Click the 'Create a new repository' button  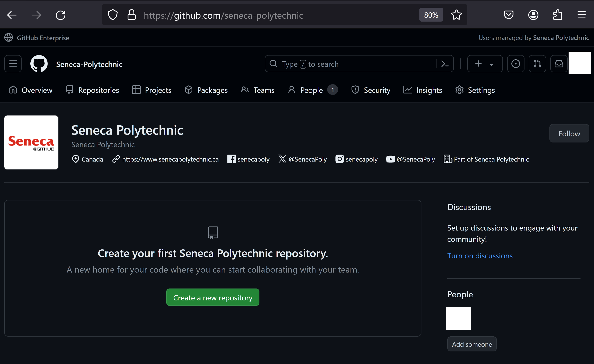click(213, 297)
